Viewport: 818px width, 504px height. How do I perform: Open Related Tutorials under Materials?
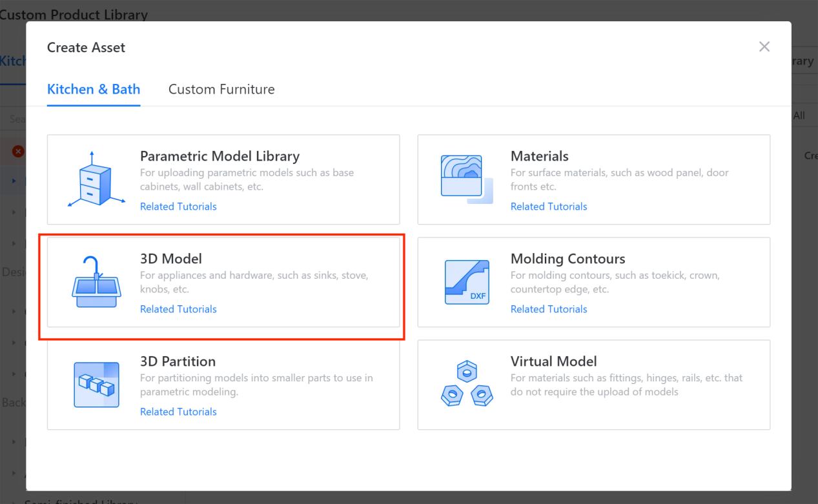click(x=549, y=207)
